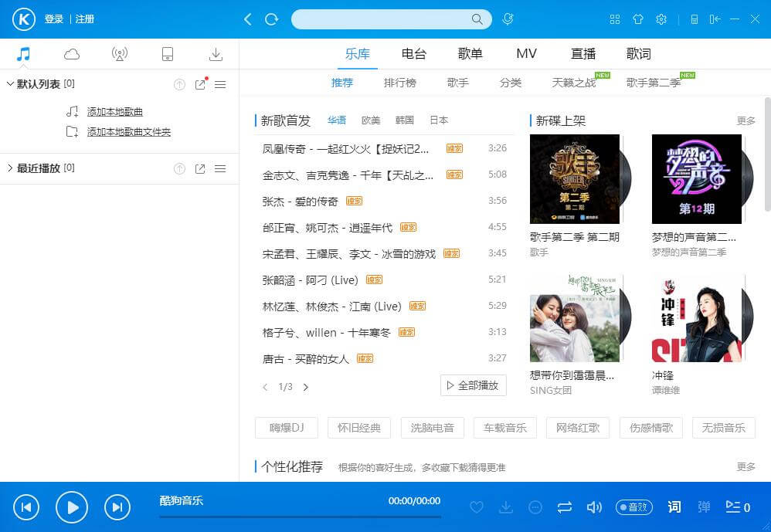Open the 排行榜 sub-tab
The height and width of the screenshot is (532, 771).
click(x=399, y=83)
